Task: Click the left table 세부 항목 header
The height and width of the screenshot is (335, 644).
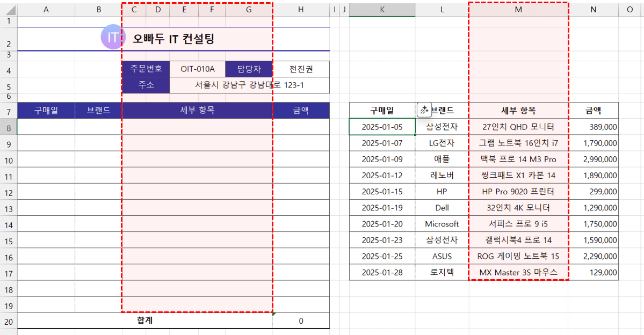Action: [197, 111]
